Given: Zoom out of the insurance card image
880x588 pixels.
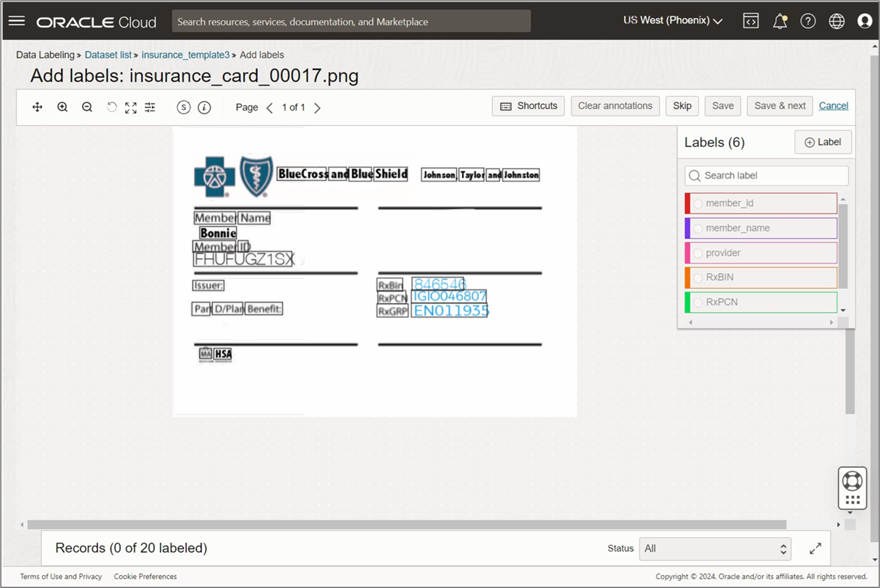Looking at the screenshot, I should [87, 107].
